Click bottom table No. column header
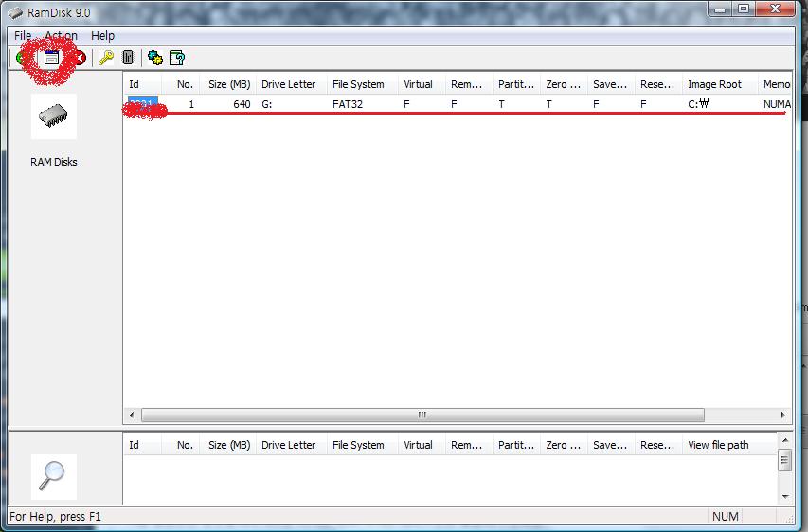The width and height of the screenshot is (808, 532). pyautogui.click(x=181, y=445)
